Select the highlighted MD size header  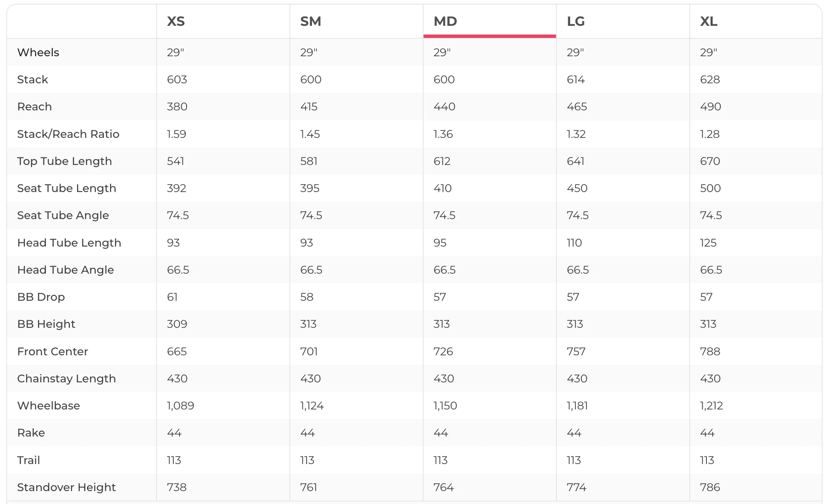[x=445, y=21]
